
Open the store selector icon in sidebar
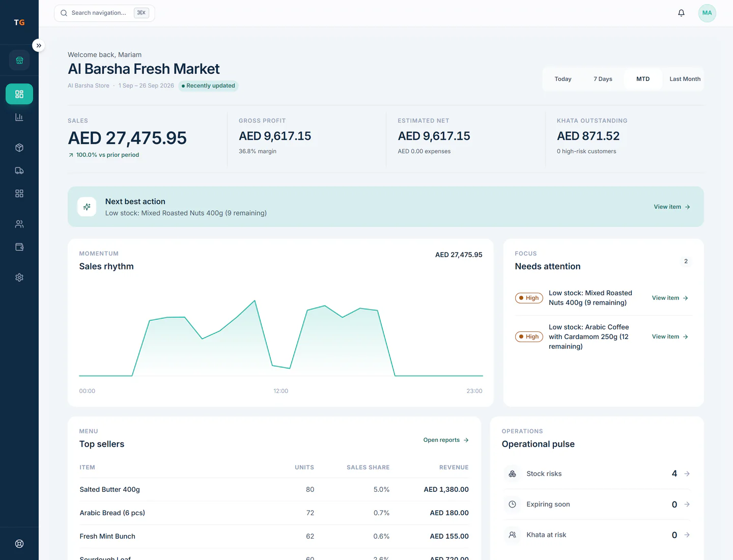(x=19, y=60)
